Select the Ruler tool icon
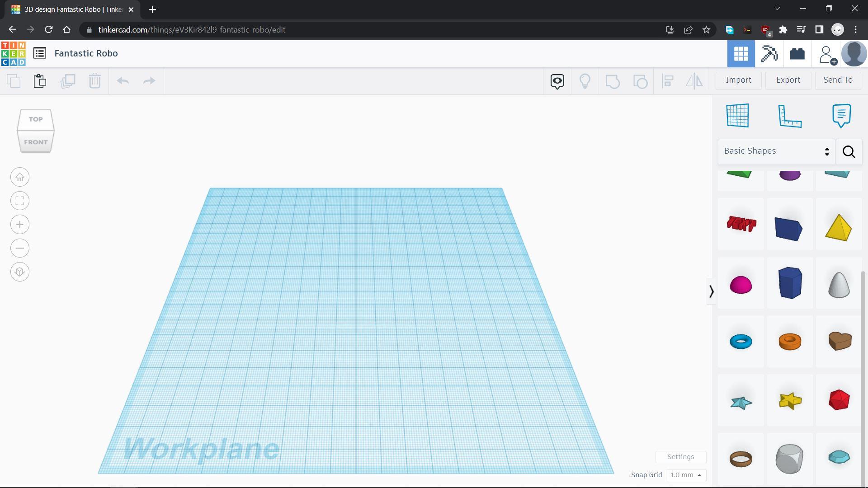Viewport: 868px width, 488px height. coord(789,116)
